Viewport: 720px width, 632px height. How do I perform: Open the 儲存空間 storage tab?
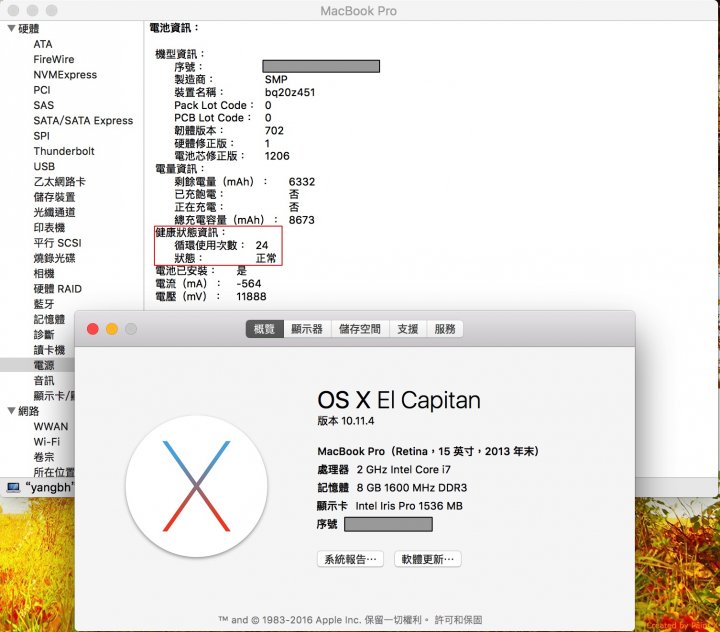360,329
